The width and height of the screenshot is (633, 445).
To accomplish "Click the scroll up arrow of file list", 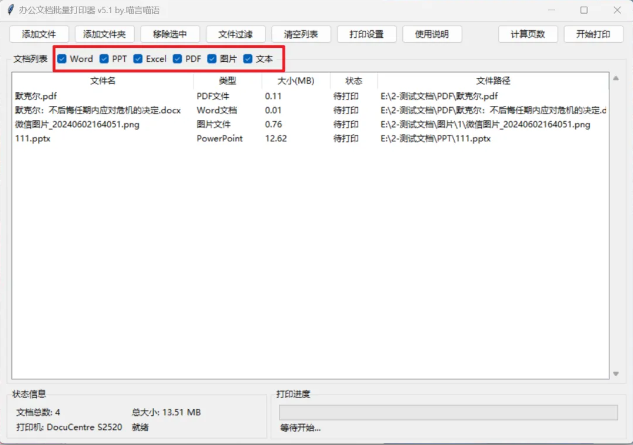I will click(615, 79).
